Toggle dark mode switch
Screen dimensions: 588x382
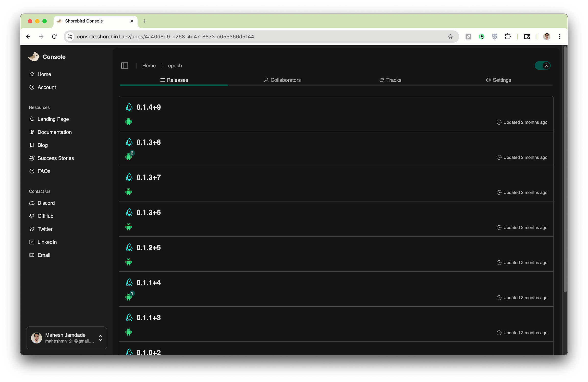coord(542,66)
